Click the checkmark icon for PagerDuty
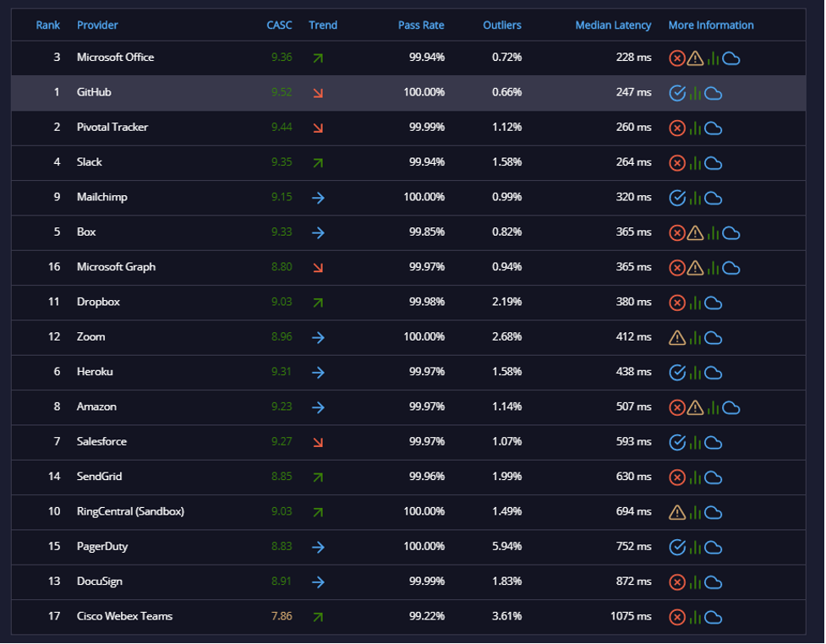 [x=677, y=547]
